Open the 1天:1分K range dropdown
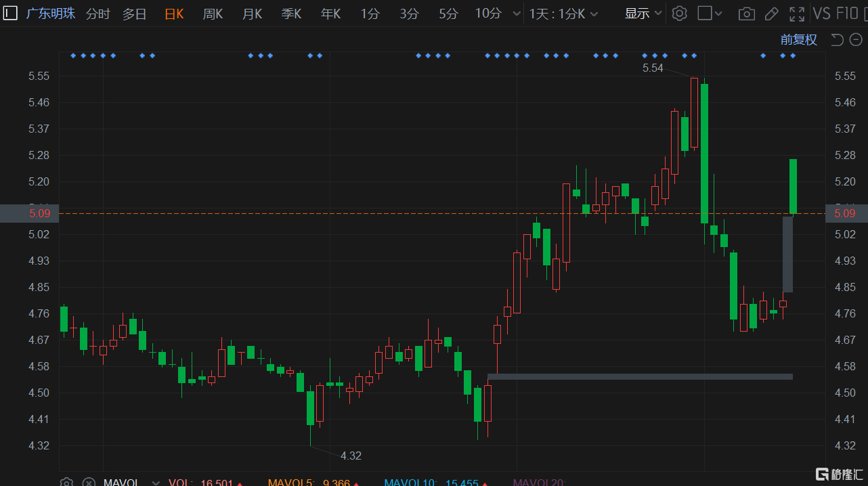Screen dimensions: 868x486 (x=564, y=14)
